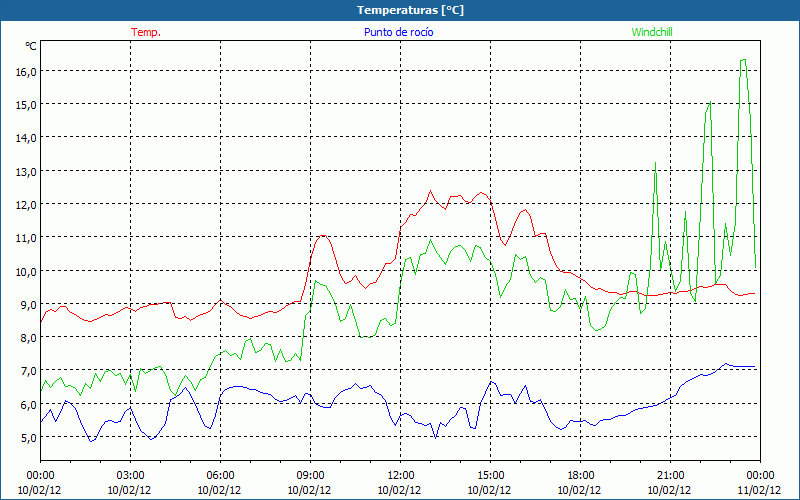Click the highest green Windchill peak

[743, 60]
